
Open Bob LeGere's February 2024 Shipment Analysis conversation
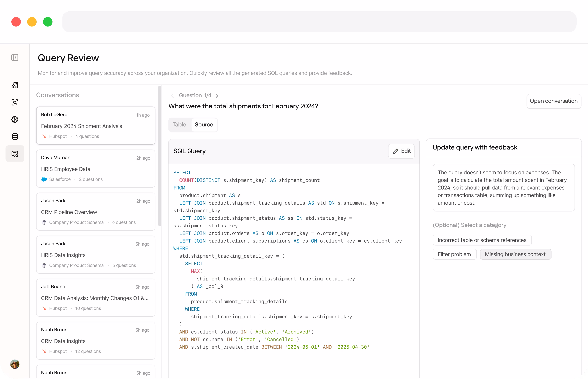point(96,125)
